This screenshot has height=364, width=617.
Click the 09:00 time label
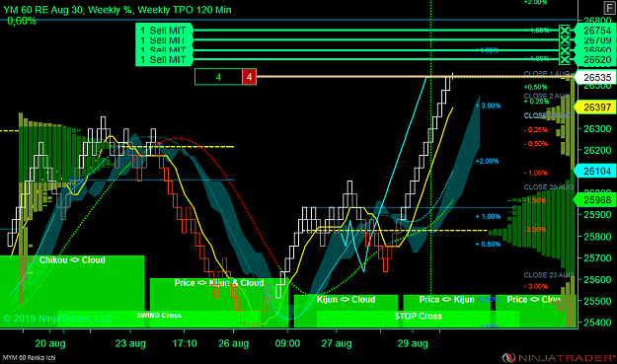287,343
